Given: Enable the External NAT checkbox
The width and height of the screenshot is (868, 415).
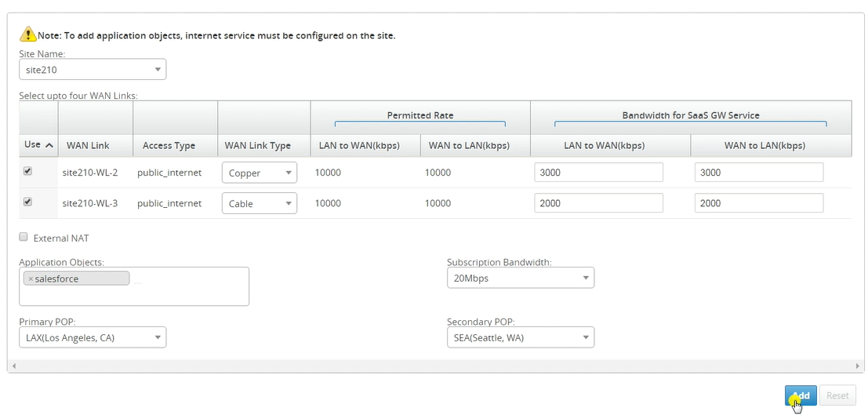Looking at the screenshot, I should [24, 237].
